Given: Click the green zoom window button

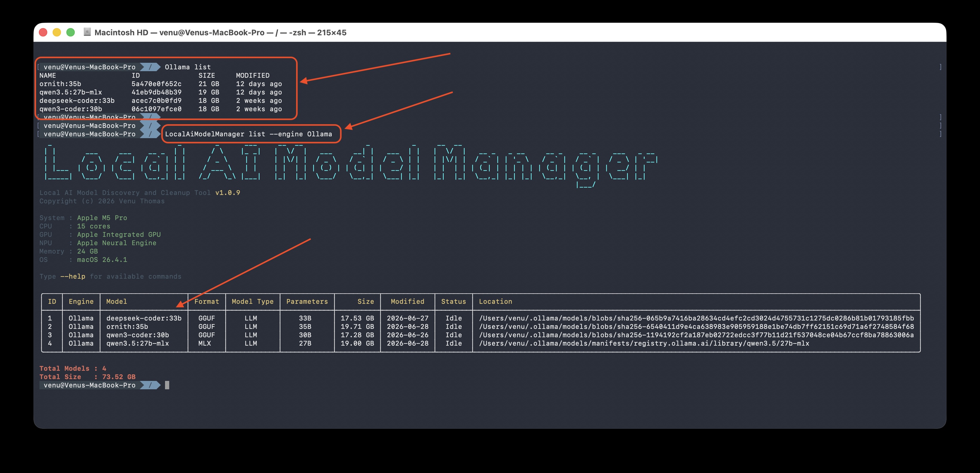Looking at the screenshot, I should 70,32.
